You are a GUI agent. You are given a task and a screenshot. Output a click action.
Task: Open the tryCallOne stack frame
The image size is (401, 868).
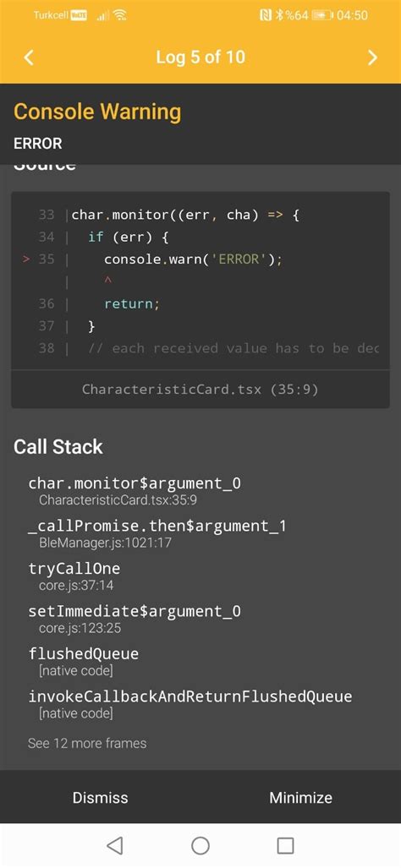pyautogui.click(x=74, y=576)
